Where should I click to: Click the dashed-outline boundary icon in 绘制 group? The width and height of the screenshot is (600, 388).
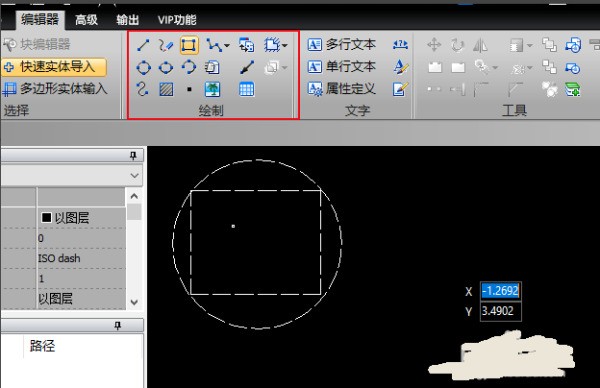click(272, 45)
